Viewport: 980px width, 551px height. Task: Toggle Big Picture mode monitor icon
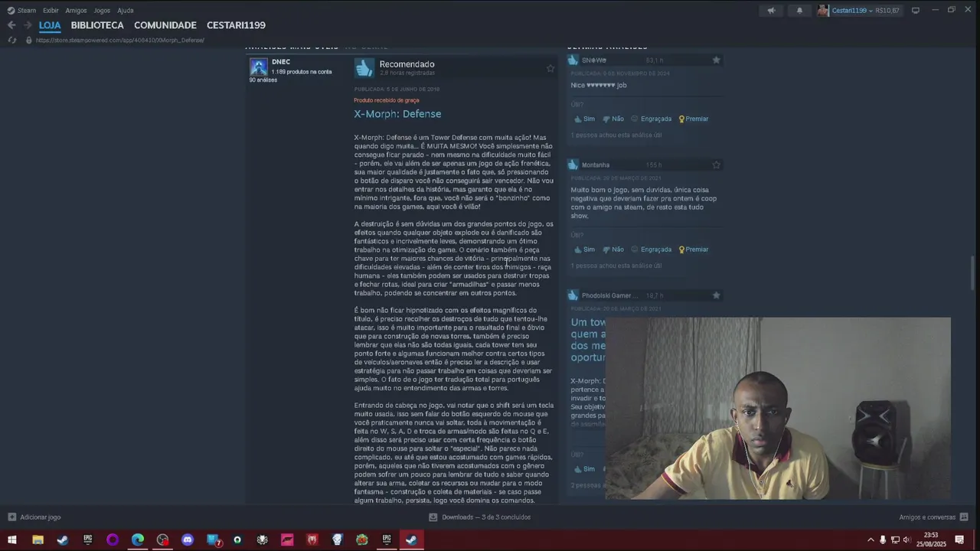tap(915, 10)
